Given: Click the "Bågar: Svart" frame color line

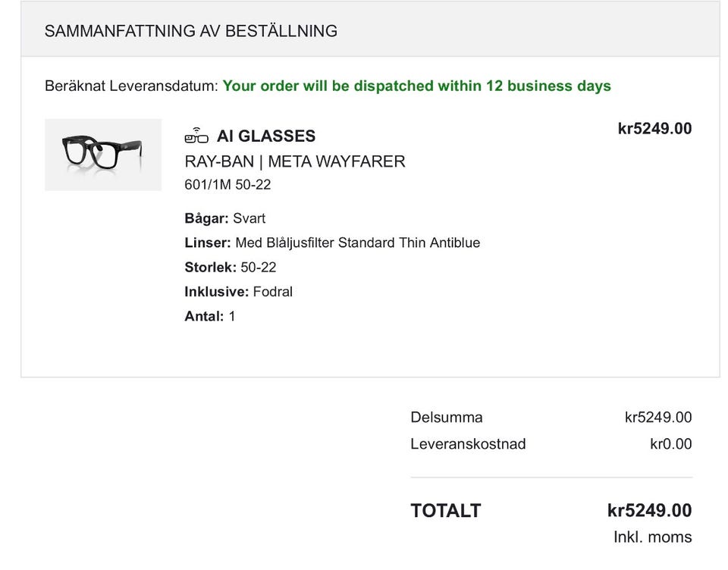Looking at the screenshot, I should [225, 218].
